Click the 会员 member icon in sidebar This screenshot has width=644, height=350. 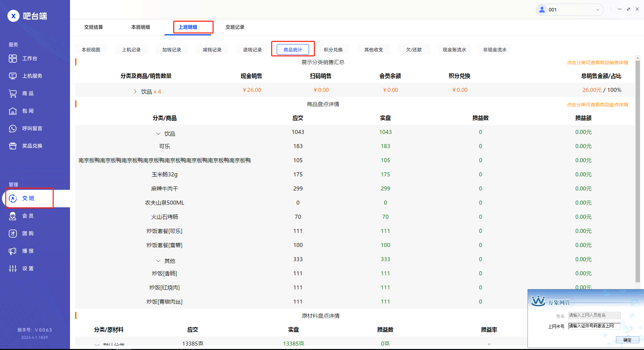(13, 216)
